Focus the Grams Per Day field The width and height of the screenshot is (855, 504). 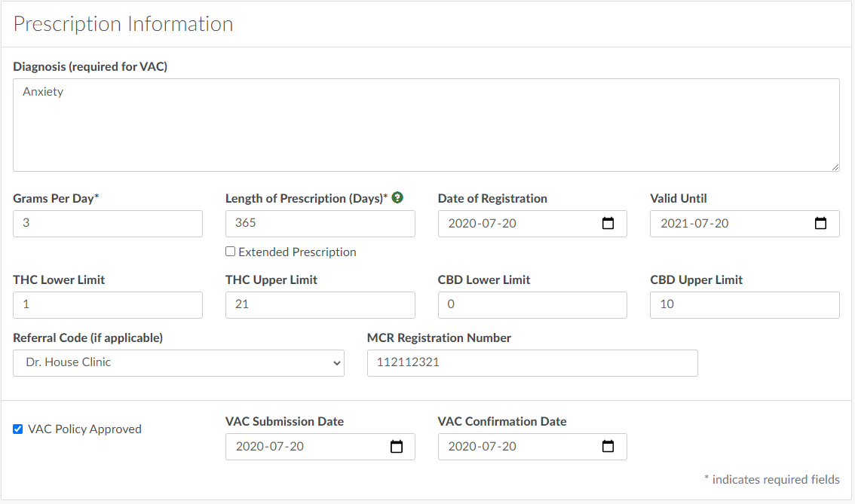tap(108, 224)
